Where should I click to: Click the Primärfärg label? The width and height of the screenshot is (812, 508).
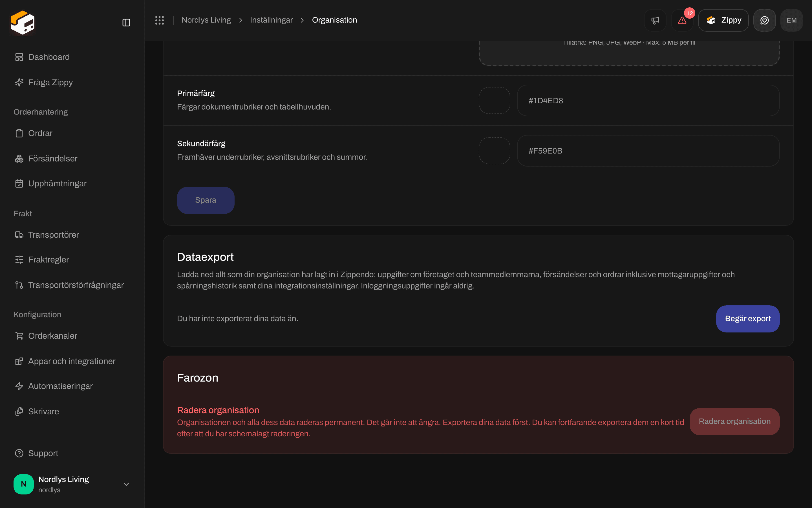[196, 93]
